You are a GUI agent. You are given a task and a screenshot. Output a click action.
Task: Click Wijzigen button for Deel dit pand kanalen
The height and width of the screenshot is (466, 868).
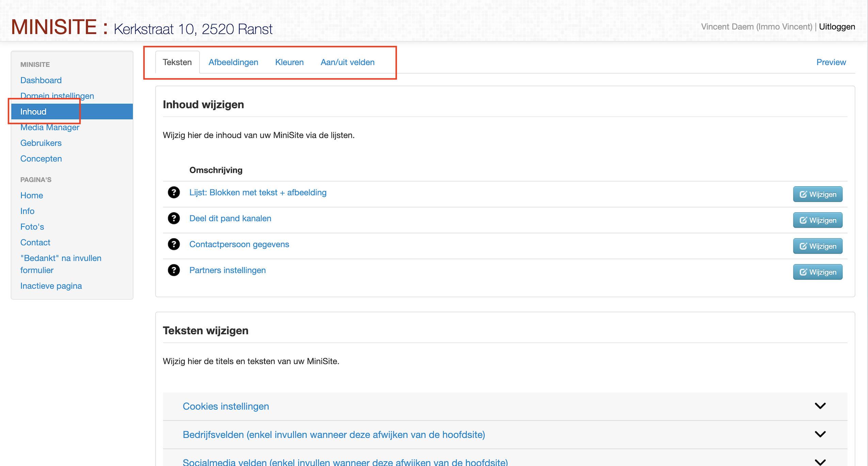(818, 220)
